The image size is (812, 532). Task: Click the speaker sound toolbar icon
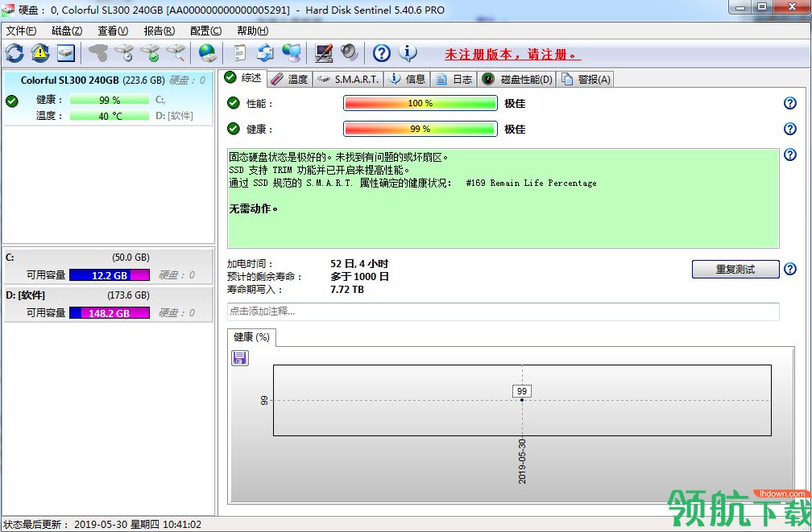350,53
